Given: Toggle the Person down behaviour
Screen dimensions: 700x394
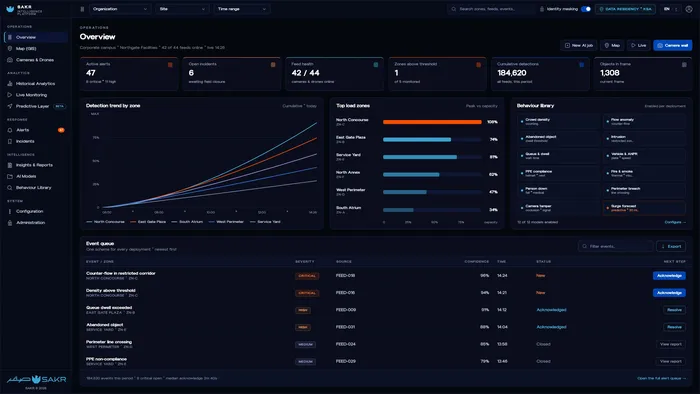Looking at the screenshot, I should pos(558,191).
